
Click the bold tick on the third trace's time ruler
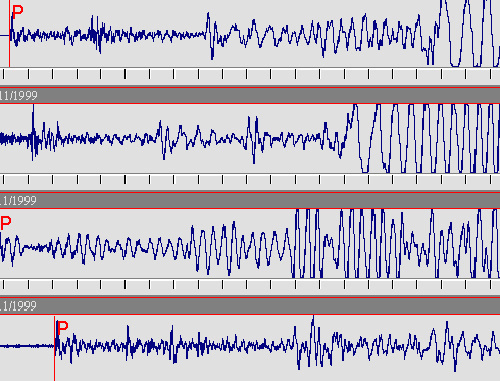[125, 284]
